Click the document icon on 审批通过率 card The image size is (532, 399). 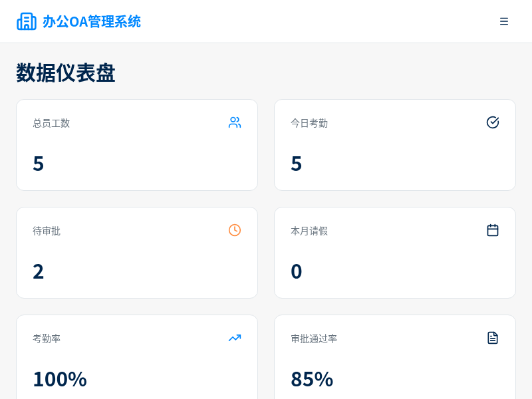[x=493, y=338]
